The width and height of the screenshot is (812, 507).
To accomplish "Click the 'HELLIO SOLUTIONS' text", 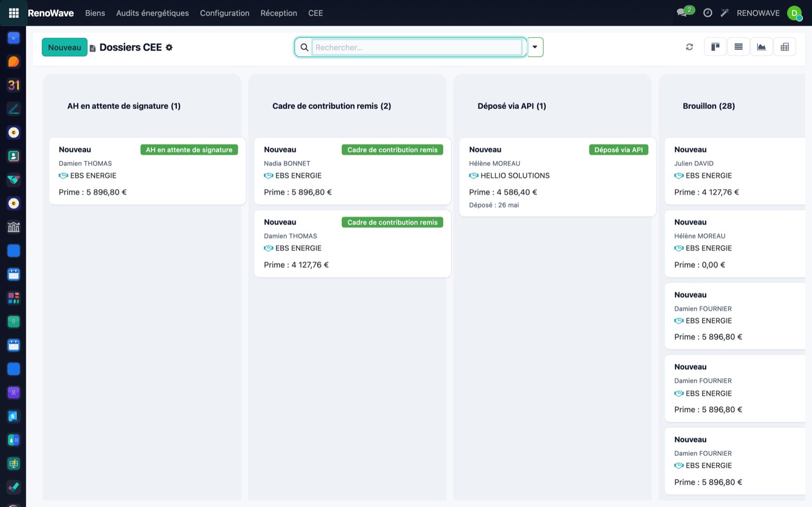I will point(515,176).
